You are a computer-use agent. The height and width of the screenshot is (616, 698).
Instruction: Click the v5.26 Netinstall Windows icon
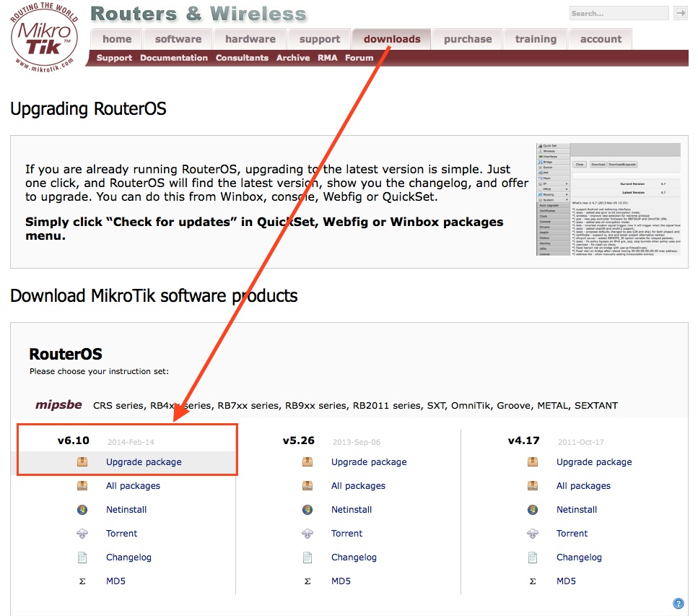point(307,510)
